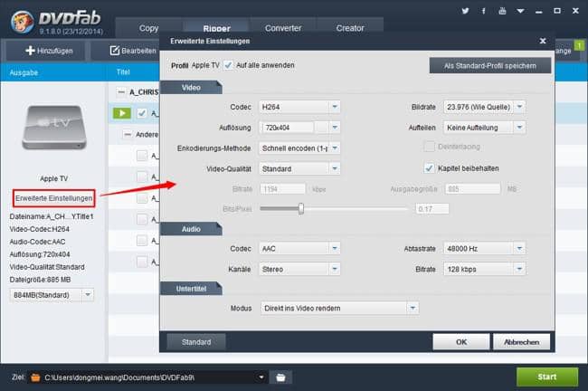Image resolution: width=588 pixels, height=391 pixels.
Task: Play the checked title with green play icon
Action: (x=122, y=113)
